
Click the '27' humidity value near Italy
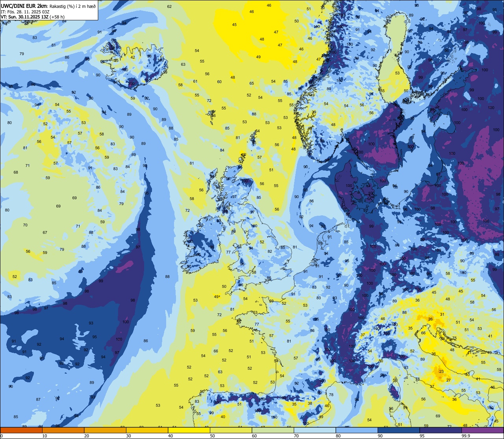(x=448, y=380)
